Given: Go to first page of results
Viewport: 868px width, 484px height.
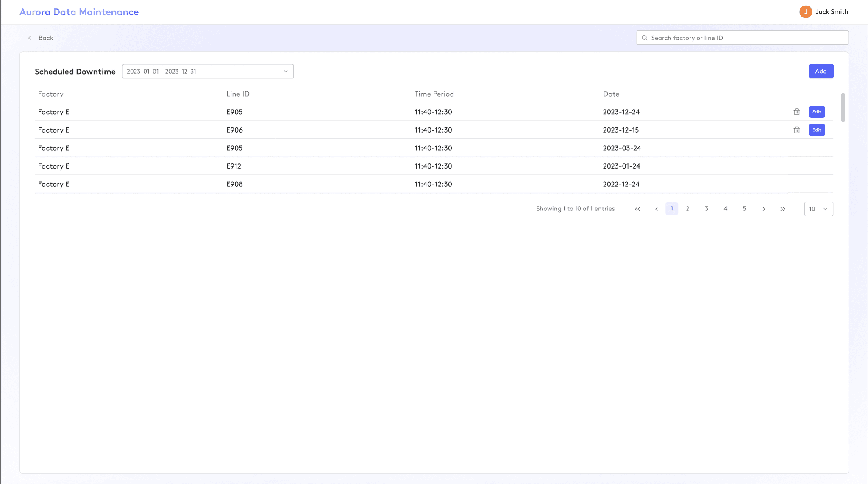Looking at the screenshot, I should point(637,209).
